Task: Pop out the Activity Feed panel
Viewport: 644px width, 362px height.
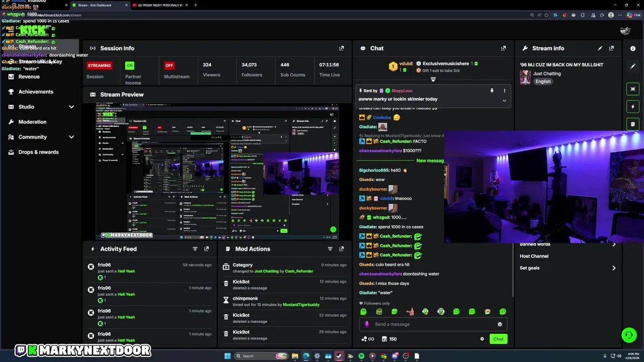Action: click(206, 249)
